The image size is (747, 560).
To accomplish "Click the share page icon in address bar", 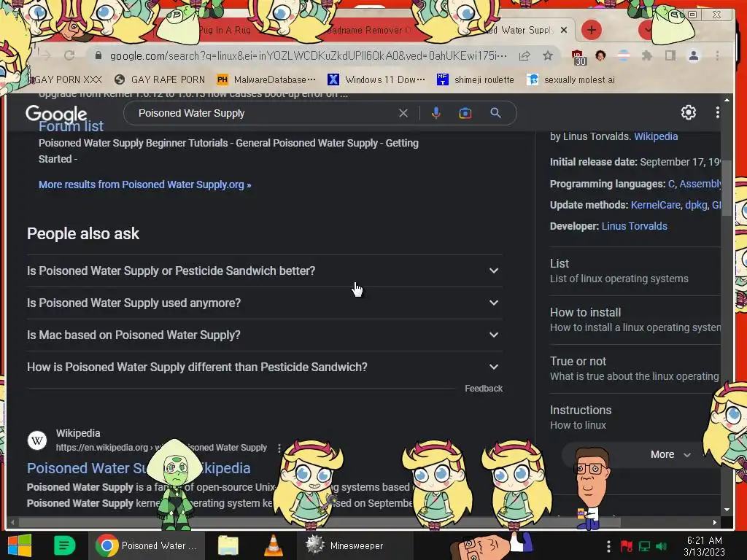I will [525, 55].
